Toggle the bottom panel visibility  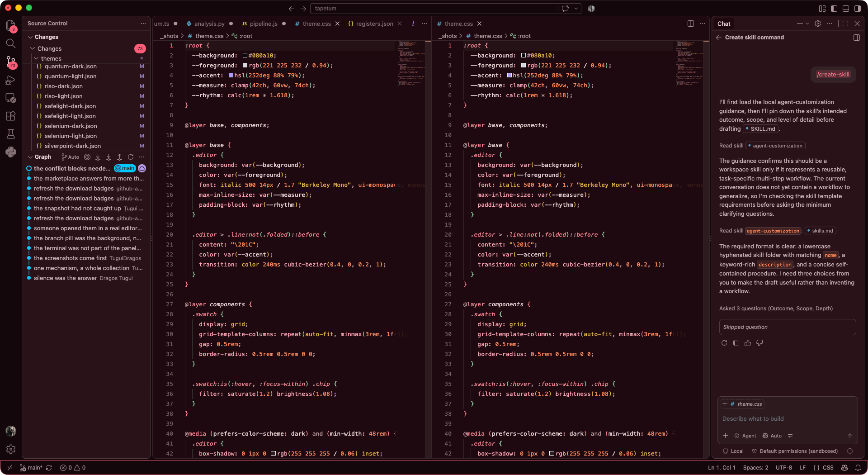click(846, 9)
